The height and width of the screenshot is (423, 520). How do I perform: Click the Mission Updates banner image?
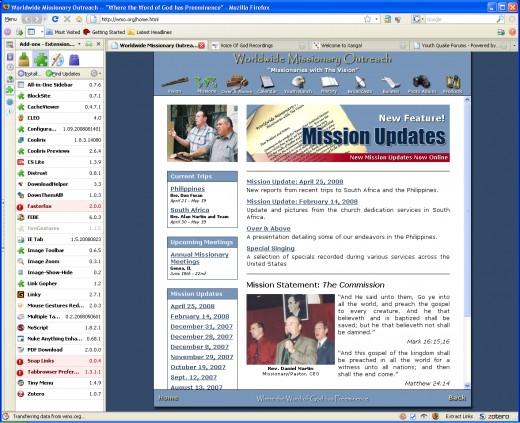[x=348, y=133]
